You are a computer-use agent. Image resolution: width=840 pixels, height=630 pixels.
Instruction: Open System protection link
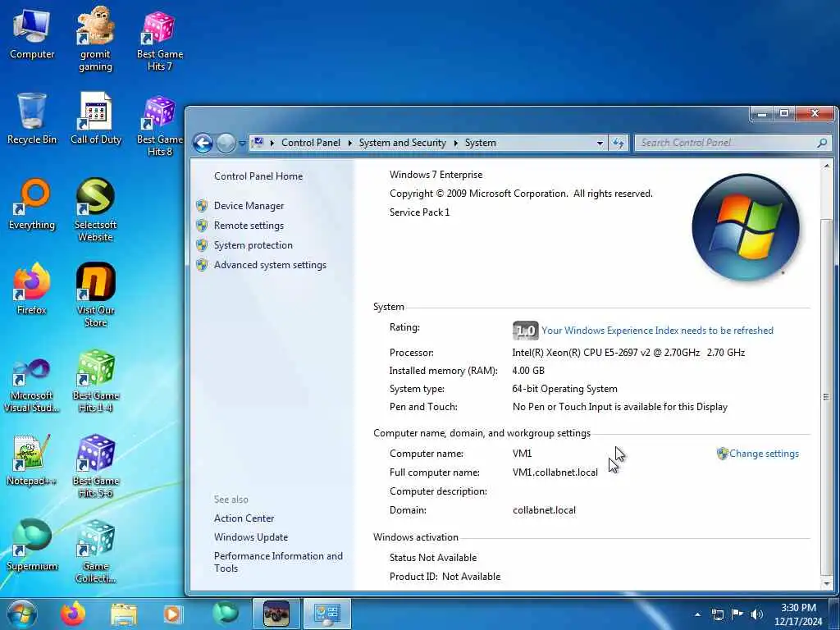coord(253,245)
